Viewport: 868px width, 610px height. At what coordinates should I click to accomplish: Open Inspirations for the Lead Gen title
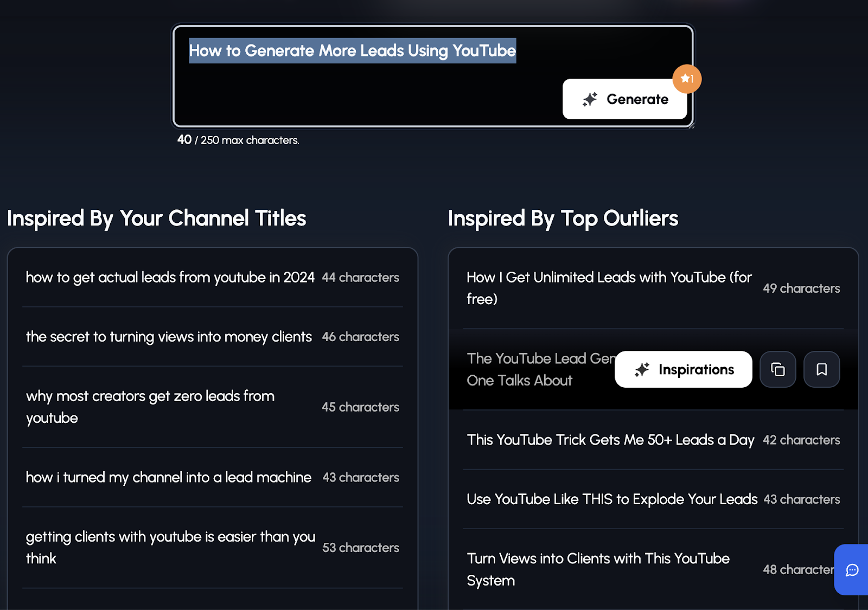pos(684,369)
